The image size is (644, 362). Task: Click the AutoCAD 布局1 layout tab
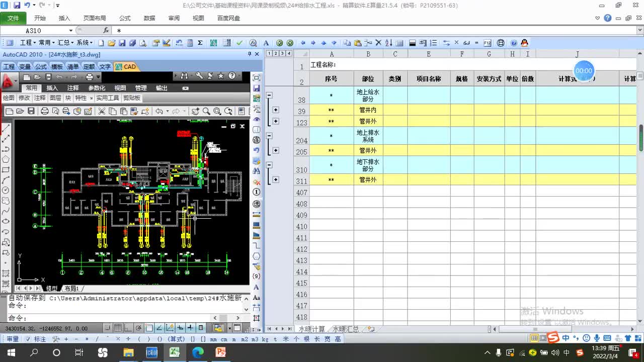coord(72,289)
